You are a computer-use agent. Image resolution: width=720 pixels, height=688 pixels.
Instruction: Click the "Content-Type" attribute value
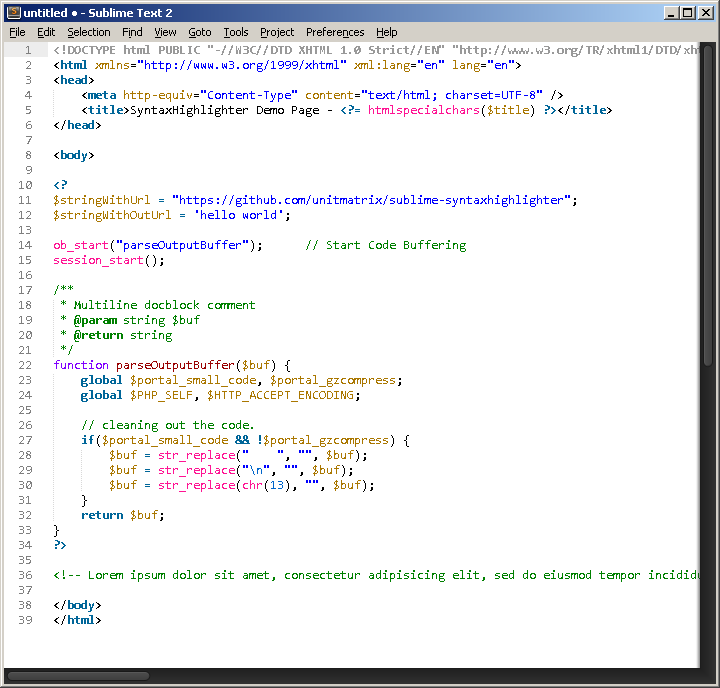coord(249,95)
